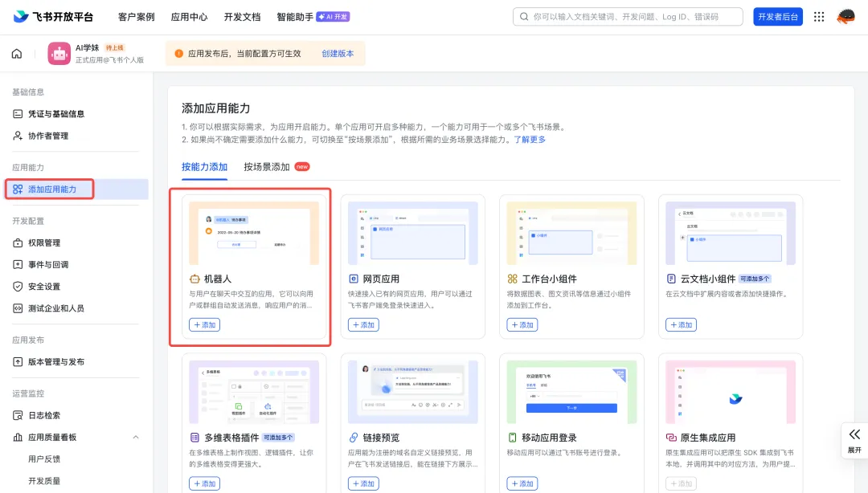The image size is (868, 493).
Task: Add the 云文档小组件 capability
Action: click(681, 325)
